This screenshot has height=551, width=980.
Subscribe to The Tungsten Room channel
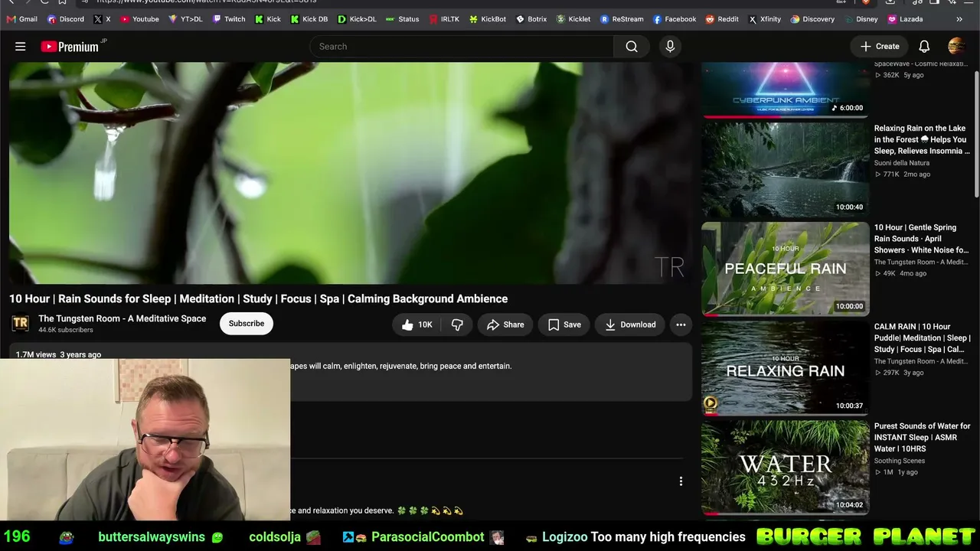pyautogui.click(x=247, y=324)
